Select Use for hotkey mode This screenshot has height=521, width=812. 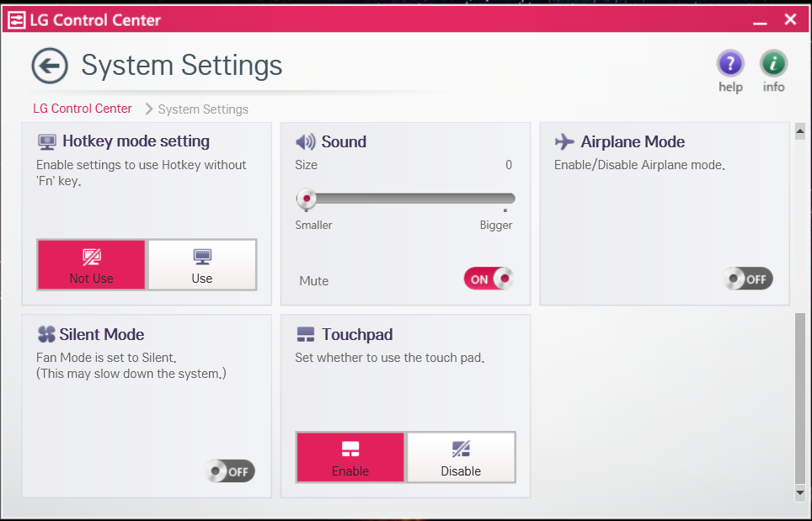tap(202, 264)
